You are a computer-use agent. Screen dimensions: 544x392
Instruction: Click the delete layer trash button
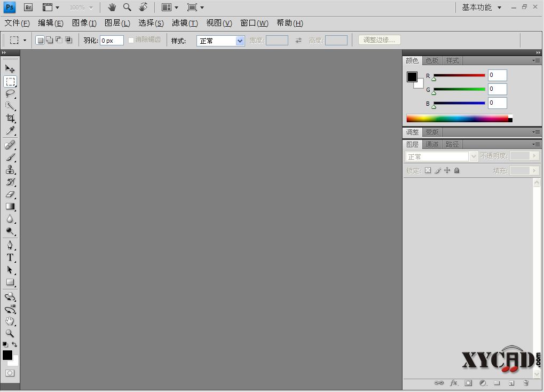point(526,383)
